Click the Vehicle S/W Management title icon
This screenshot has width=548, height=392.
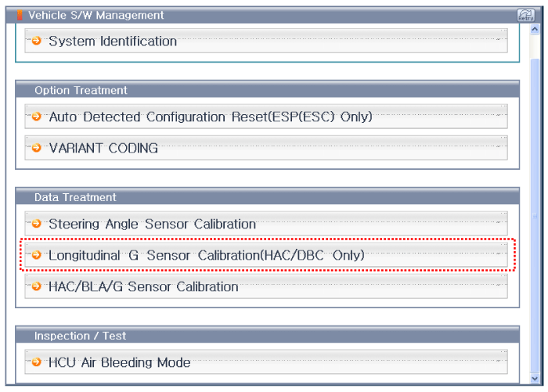pyautogui.click(x=20, y=15)
